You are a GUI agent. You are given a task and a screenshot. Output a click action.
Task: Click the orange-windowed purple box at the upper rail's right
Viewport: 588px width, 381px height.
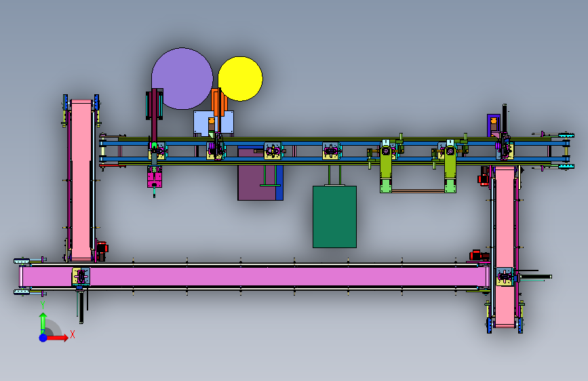494,125
